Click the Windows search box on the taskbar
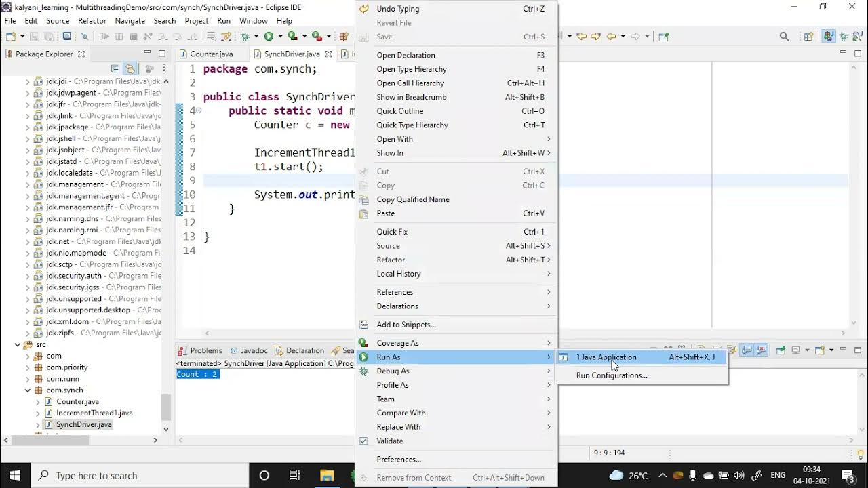 (x=140, y=475)
